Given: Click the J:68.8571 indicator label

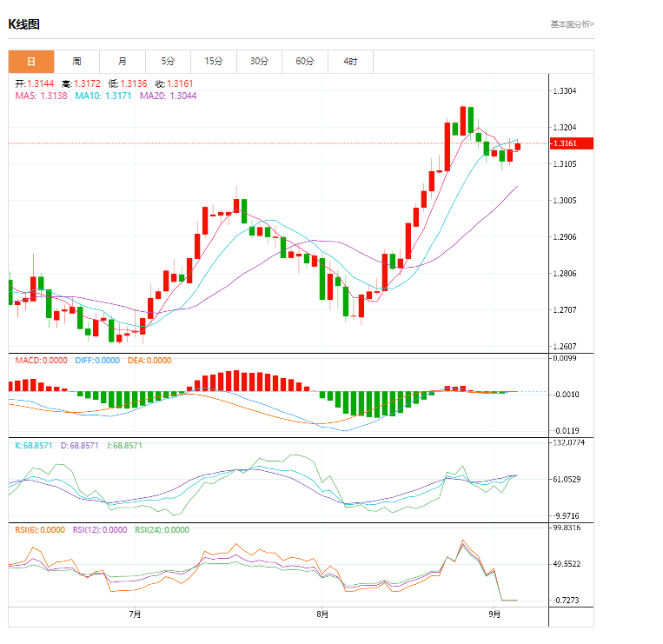Looking at the screenshot, I should [x=124, y=446].
